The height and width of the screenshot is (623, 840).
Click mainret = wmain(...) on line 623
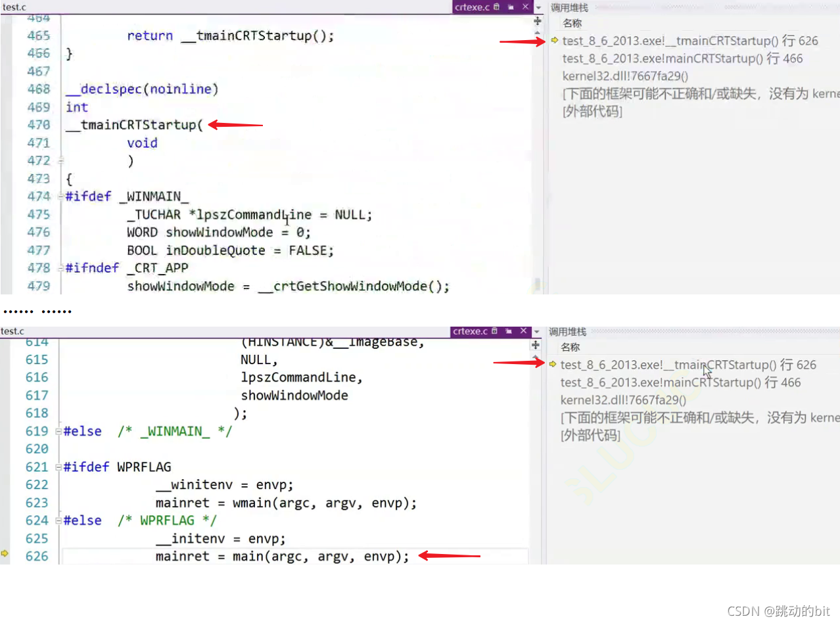tap(286, 503)
